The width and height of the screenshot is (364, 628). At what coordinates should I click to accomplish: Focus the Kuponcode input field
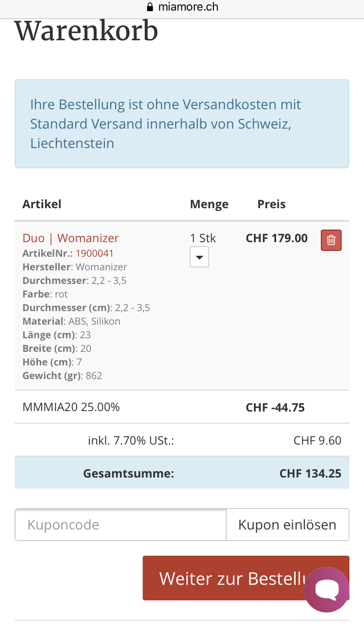pos(120,525)
